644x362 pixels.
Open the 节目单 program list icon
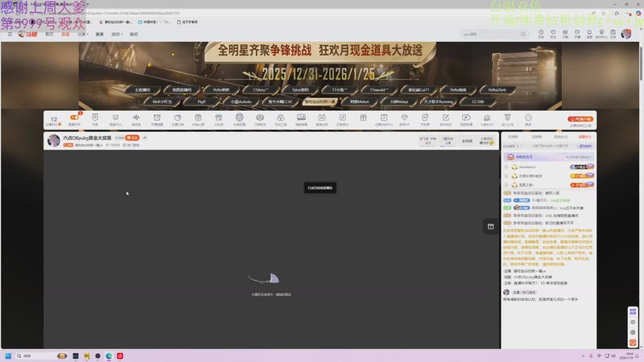[425, 120]
